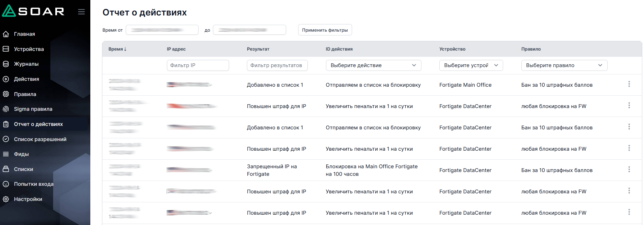The image size is (644, 225).
Task: Click the Устройства sidebar icon
Action: [x=6, y=49]
